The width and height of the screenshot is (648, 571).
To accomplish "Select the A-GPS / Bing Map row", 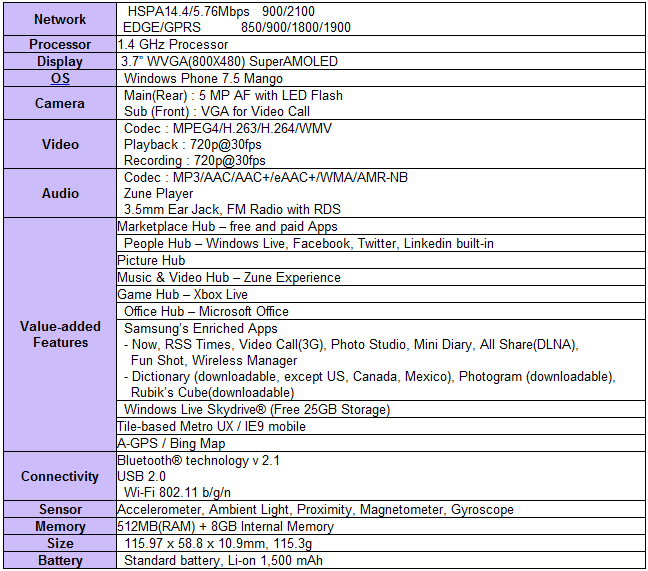I will pyautogui.click(x=171, y=443).
